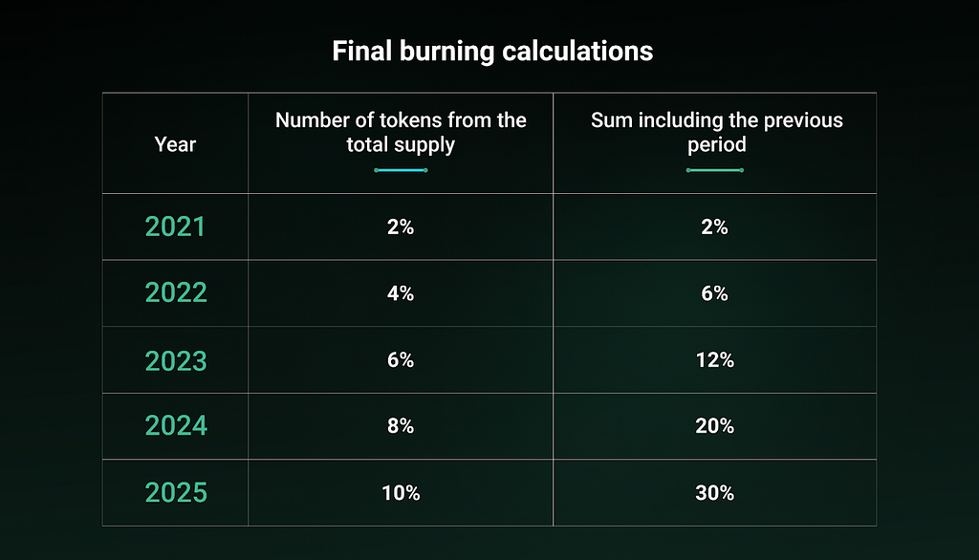The width and height of the screenshot is (979, 560).
Task: Click Number of tokens from total supply header
Action: (x=401, y=132)
